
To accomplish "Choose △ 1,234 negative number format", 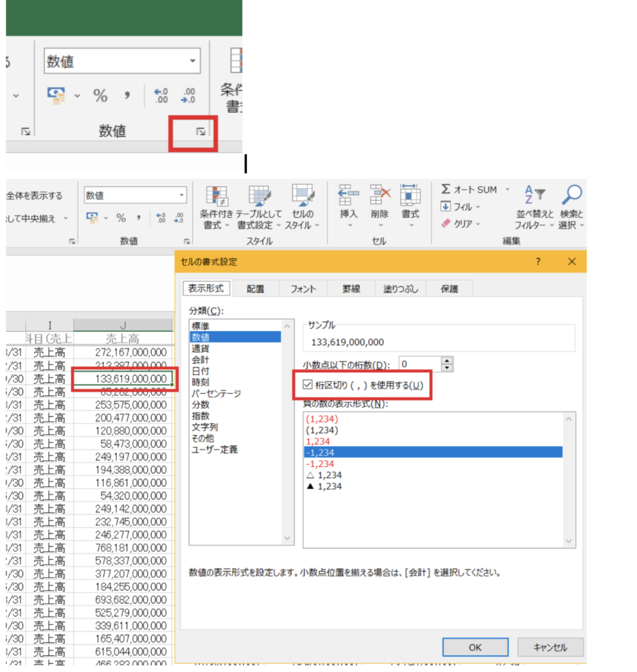I will (x=433, y=475).
